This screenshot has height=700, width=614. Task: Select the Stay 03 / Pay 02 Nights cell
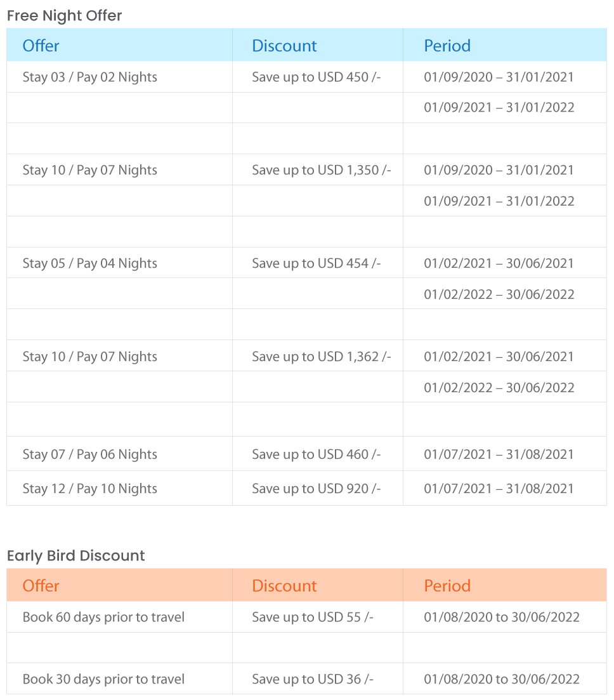[120, 77]
